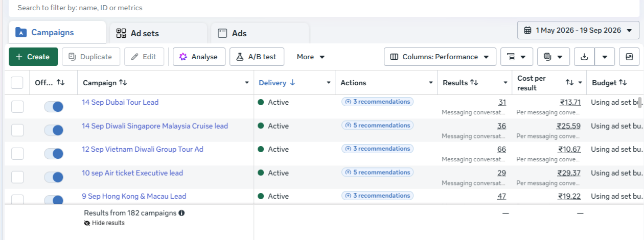Screen dimensions: 644x240
Task: Click the Edit button
Action: 144,57
